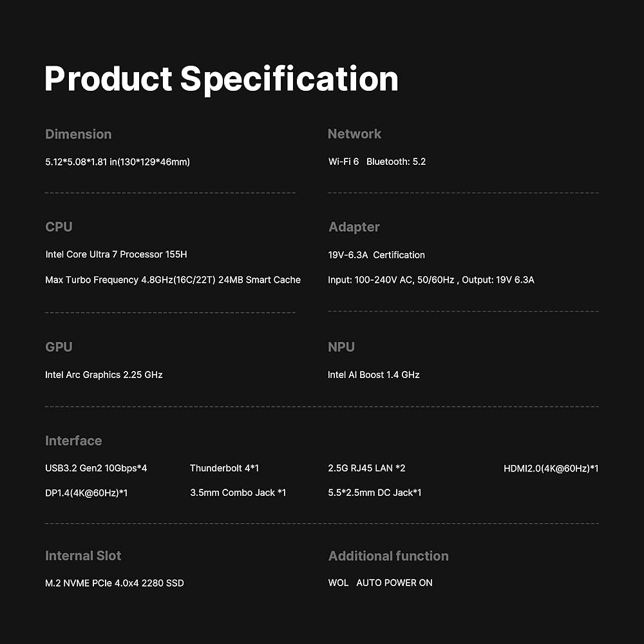Click M.2 NVME PCIe 4.0x4 2280 SSD text
This screenshot has width=644, height=644.
[114, 583]
